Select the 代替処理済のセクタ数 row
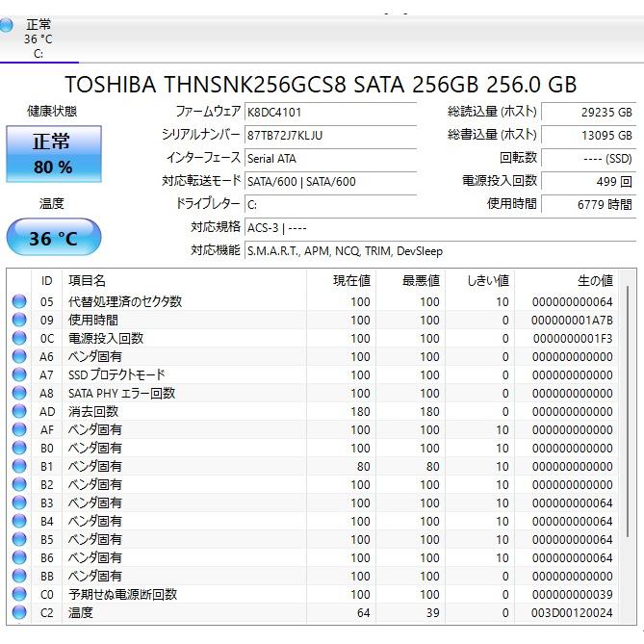644x644 pixels. pos(313,301)
